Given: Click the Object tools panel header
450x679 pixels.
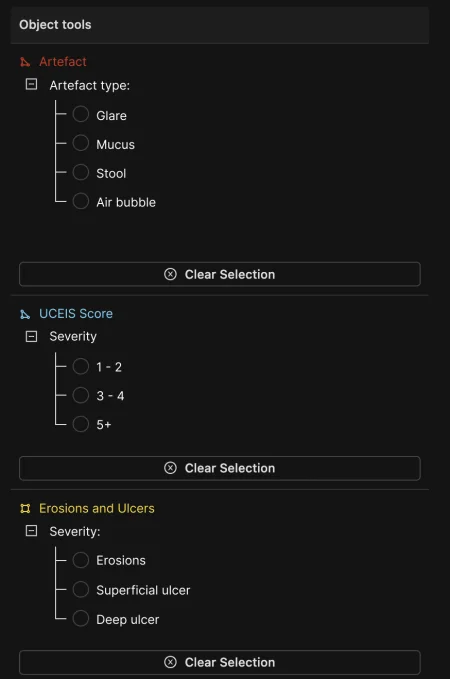Looking at the screenshot, I should tap(220, 25).
